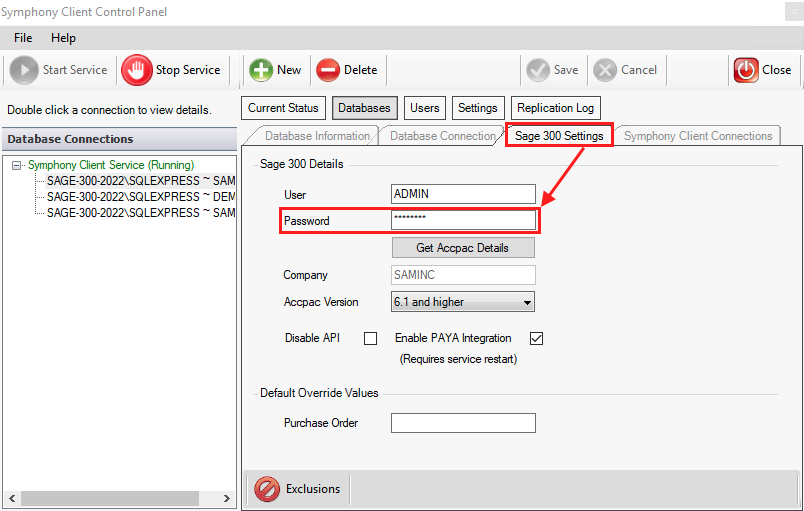Image resolution: width=804 pixels, height=511 pixels.
Task: Click the red Delete minus icon
Action: [x=328, y=70]
